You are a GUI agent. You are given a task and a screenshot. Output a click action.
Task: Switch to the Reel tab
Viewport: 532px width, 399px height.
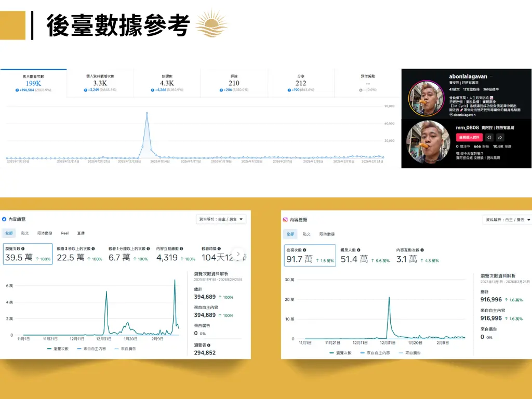click(x=64, y=233)
